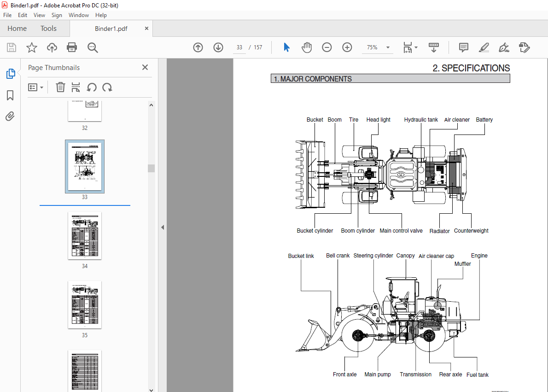This screenshot has width=548, height=392.
Task: Select the Binder1.pdf document tab
Action: pyautogui.click(x=111, y=29)
